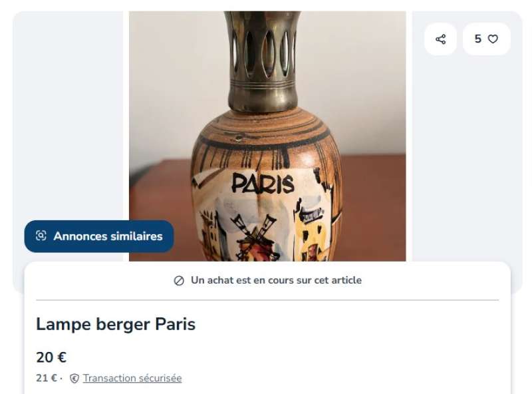Viewport: 532px width, 394px height.
Task: Click the PARIS lettering on the lamp
Action: pyautogui.click(x=263, y=184)
